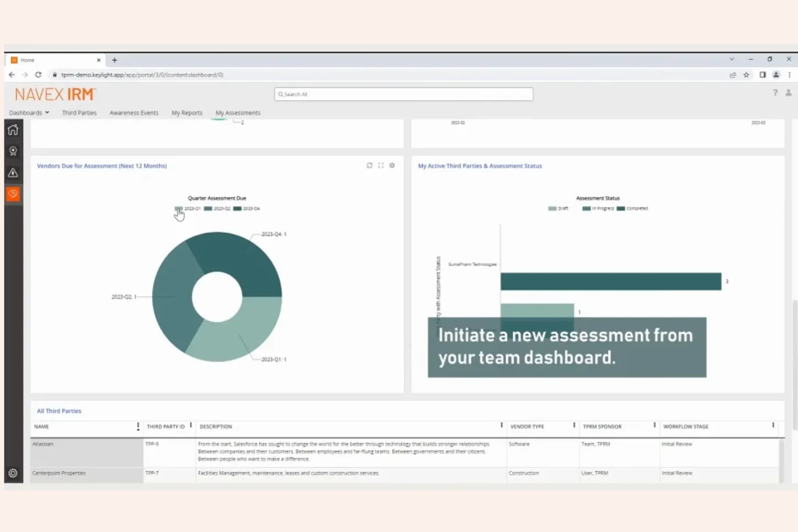Click the NAVEX IRM logo
Screen dimensions: 798x532
click(55, 94)
